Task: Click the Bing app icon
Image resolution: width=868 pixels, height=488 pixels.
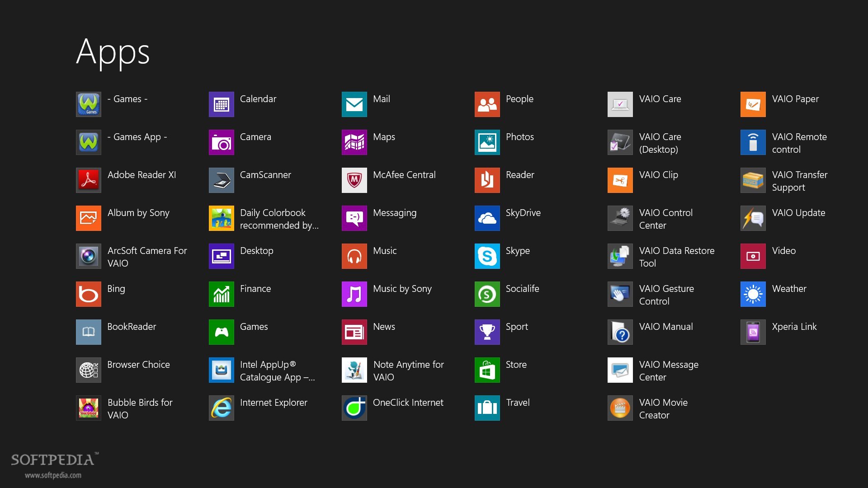Action: coord(89,294)
